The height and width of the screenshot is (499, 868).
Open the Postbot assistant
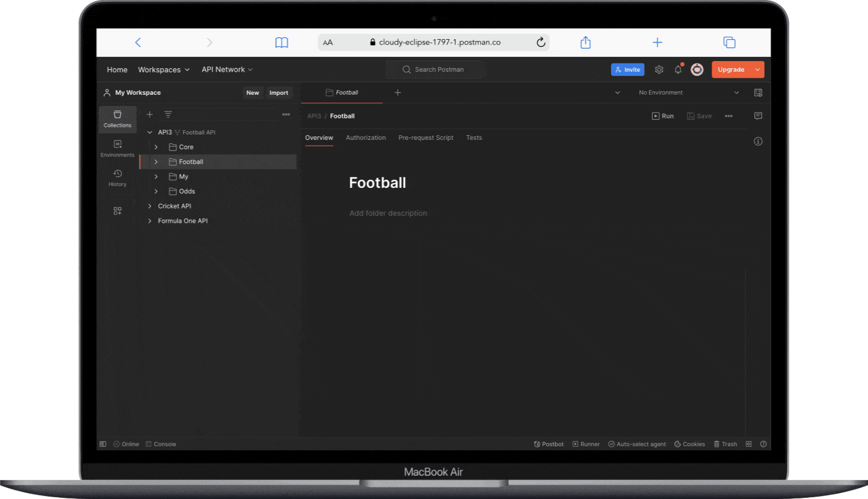[548, 444]
